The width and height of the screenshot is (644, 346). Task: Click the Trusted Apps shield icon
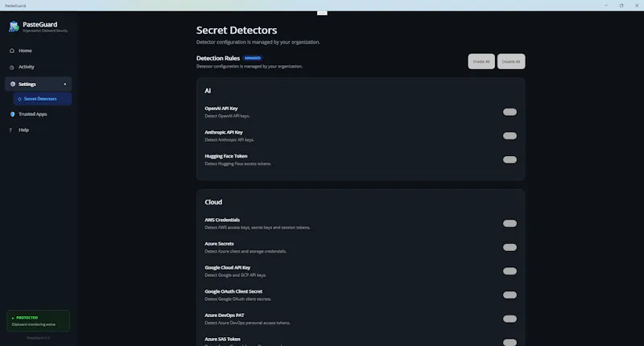12,114
